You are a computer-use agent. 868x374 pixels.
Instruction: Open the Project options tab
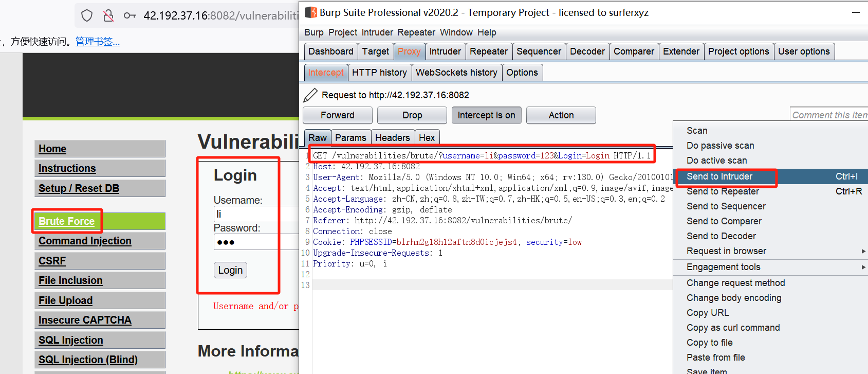pos(738,51)
